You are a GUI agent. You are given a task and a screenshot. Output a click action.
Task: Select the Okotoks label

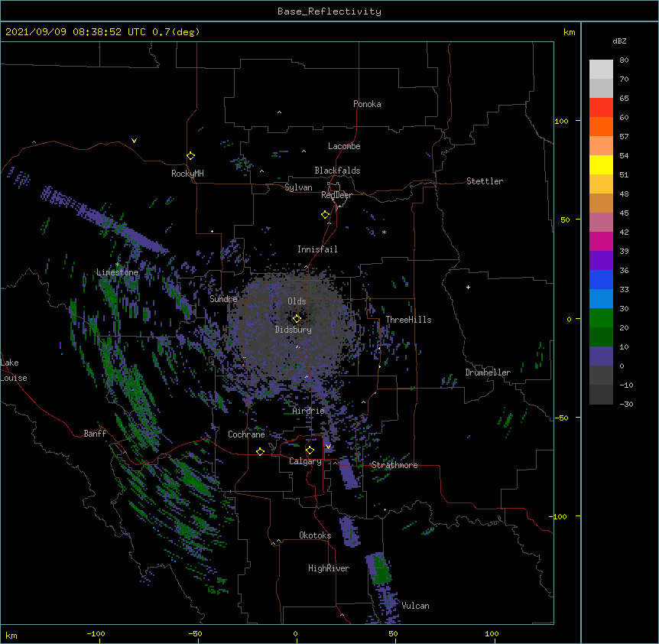[x=315, y=535]
